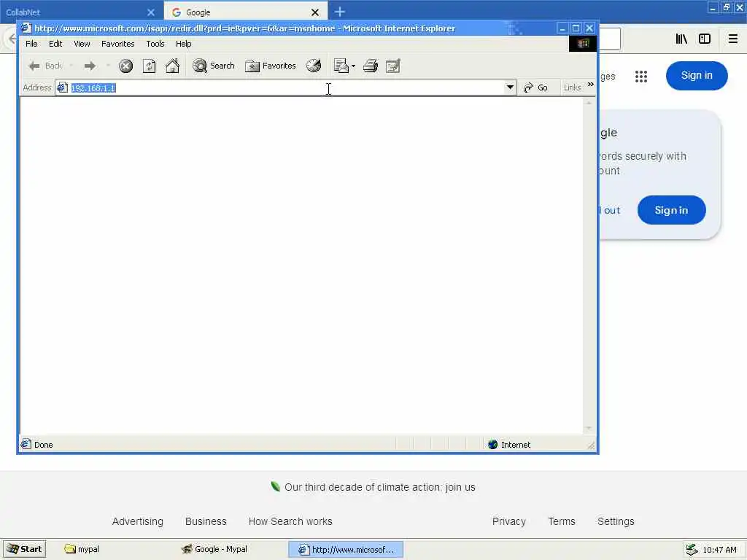Click the Done status bar page icon
The image size is (747, 560).
coord(26,444)
